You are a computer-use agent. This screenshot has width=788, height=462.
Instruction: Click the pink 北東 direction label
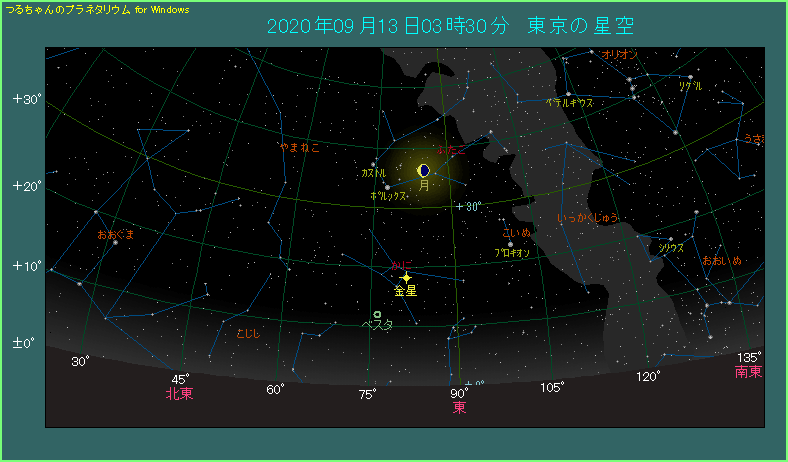click(x=180, y=394)
